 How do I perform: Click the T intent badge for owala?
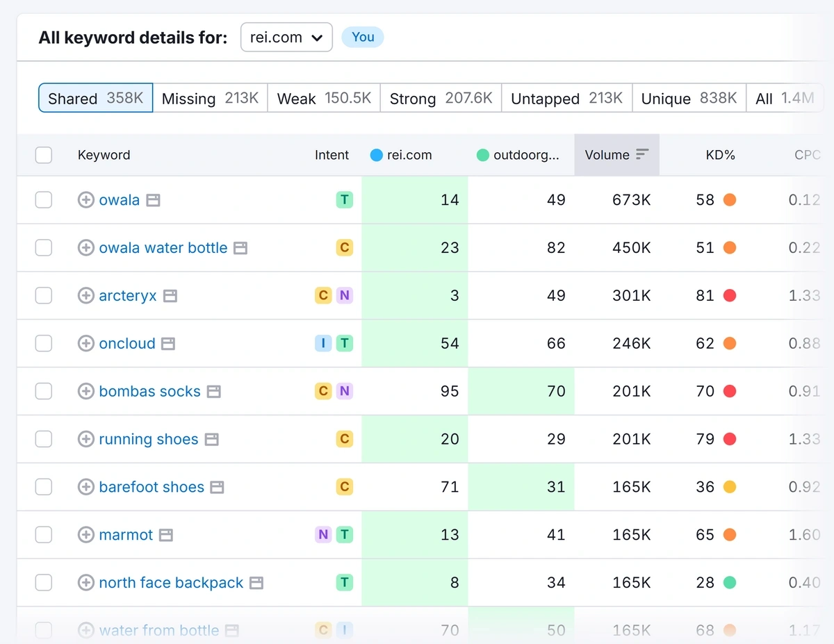click(344, 200)
